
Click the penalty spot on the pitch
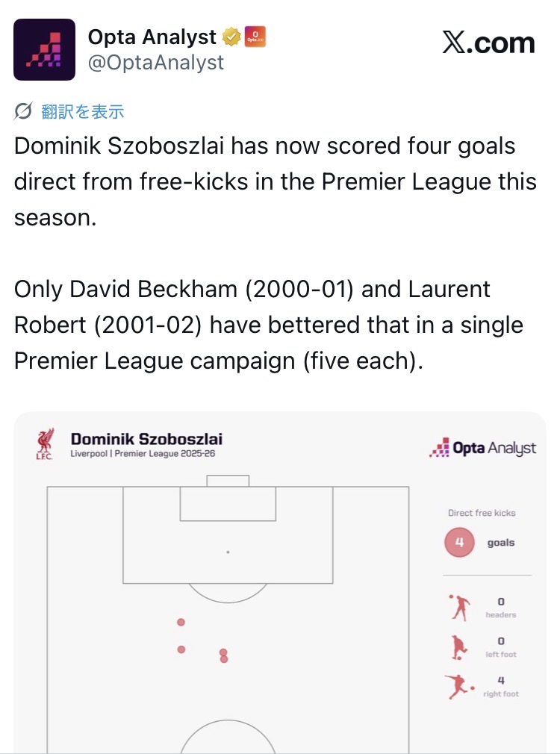228,552
